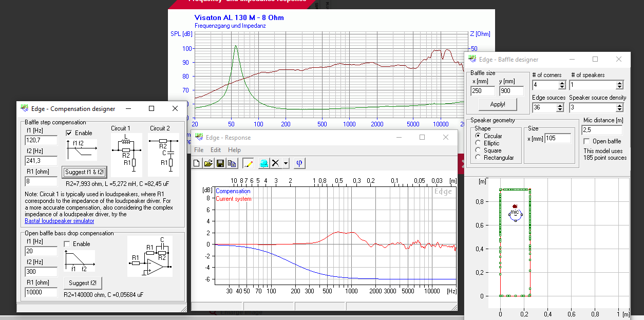Select the Square shape radio button
The image size is (644, 320).
click(479, 150)
